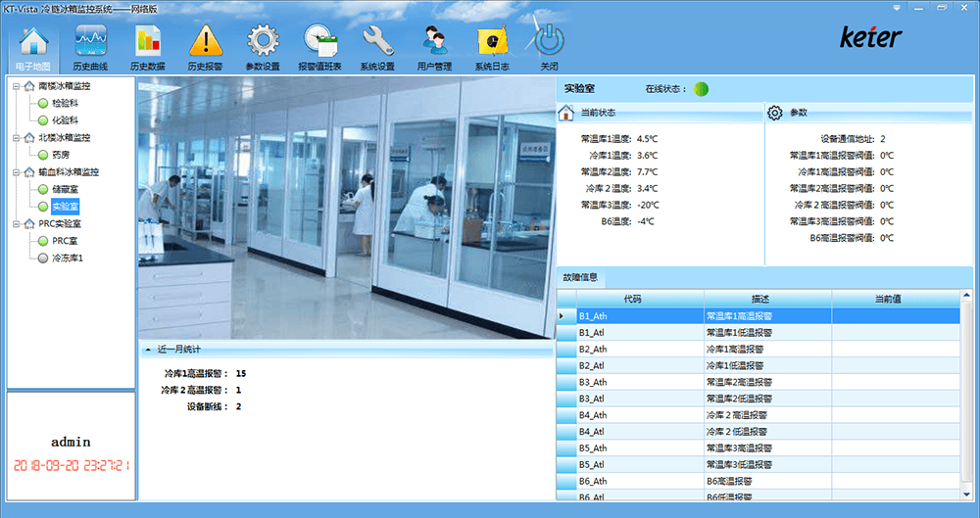Open the 电子地图 home view
Viewport: 980px width, 518px height.
point(33,48)
